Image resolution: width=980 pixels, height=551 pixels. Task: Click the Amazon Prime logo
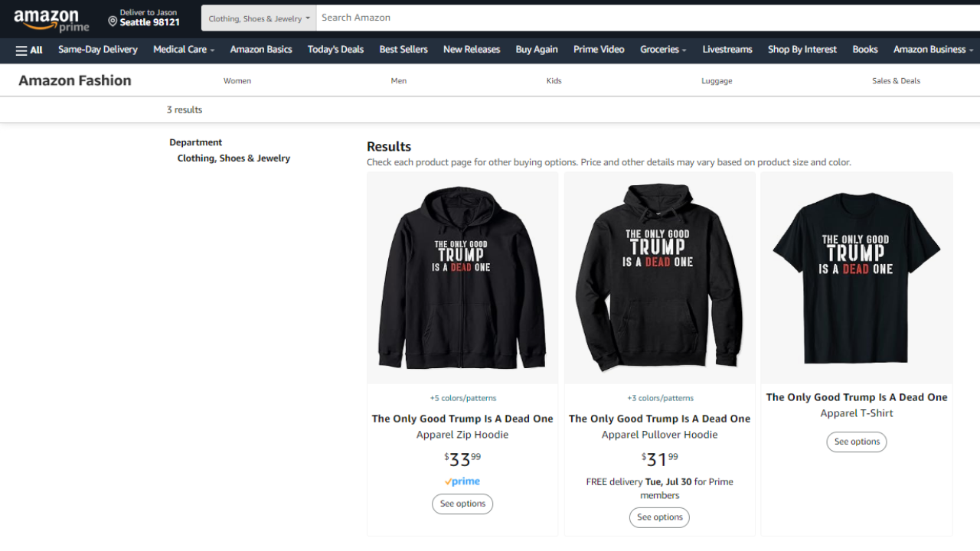51,20
